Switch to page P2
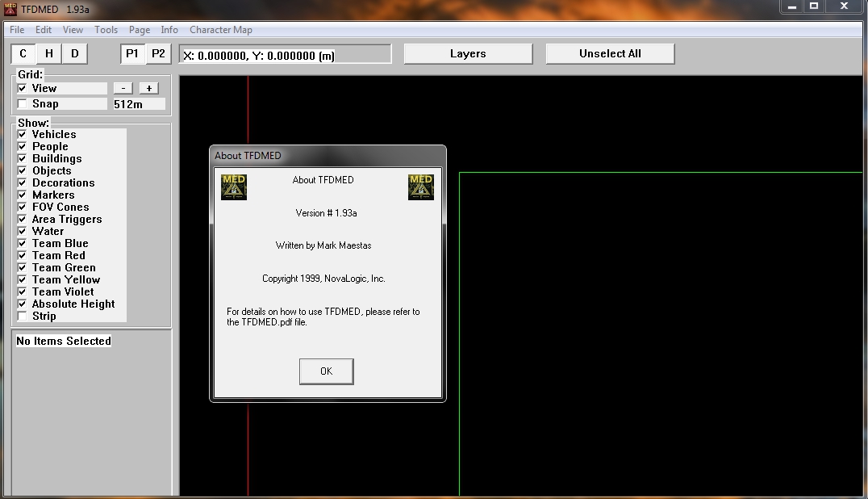The height and width of the screenshot is (499, 868). coord(158,54)
